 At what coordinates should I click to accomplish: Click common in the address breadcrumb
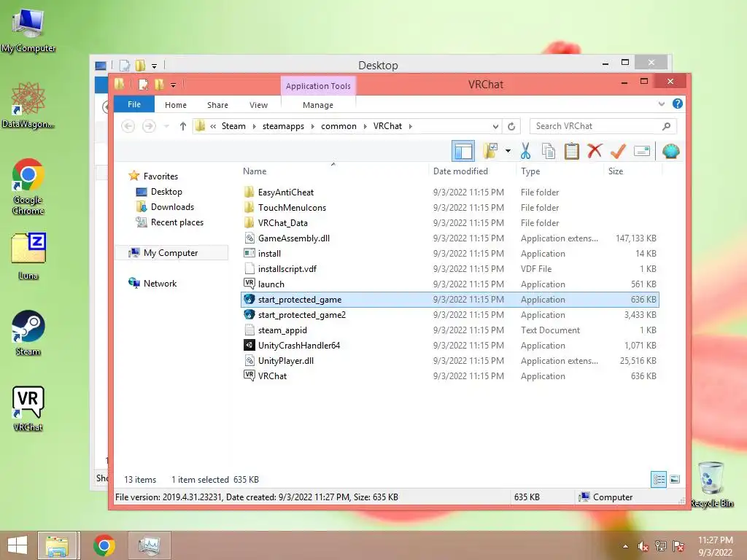(338, 126)
